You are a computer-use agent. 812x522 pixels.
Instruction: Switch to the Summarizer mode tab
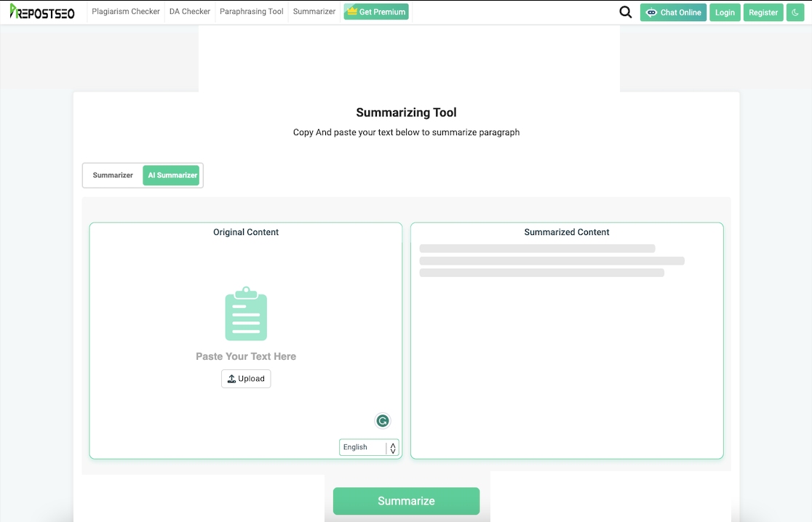(113, 175)
